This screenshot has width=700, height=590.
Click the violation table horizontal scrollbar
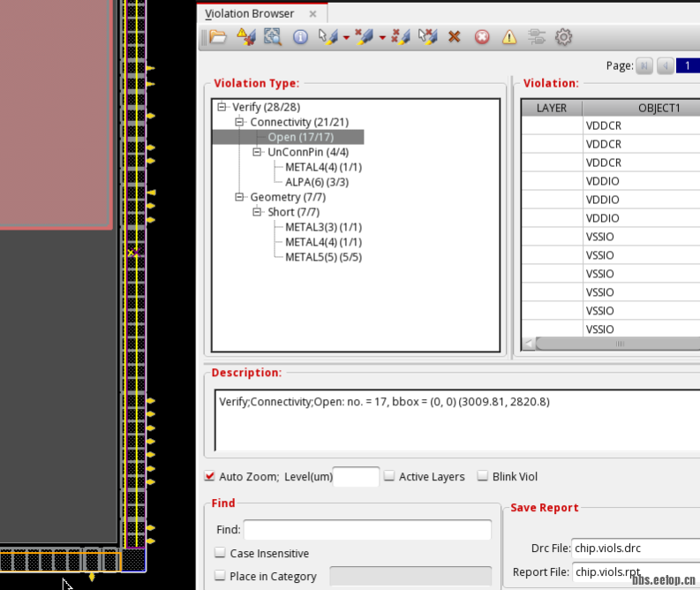point(618,343)
